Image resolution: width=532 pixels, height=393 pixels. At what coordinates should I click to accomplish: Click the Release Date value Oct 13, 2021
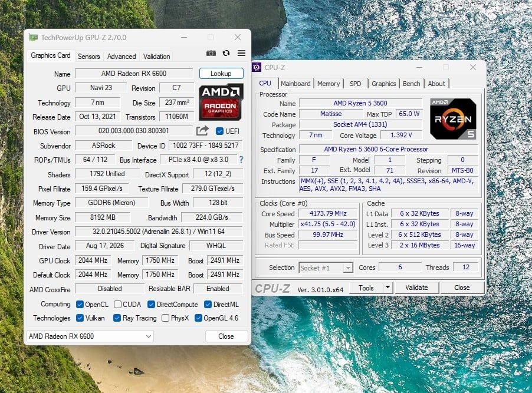97,117
